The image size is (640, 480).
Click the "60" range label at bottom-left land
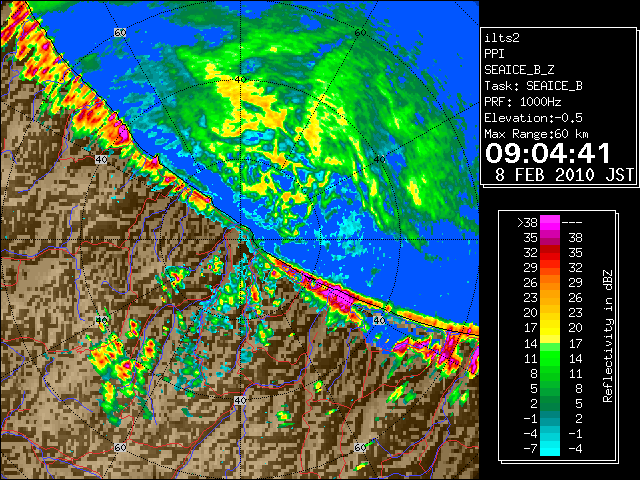[x=120, y=447]
